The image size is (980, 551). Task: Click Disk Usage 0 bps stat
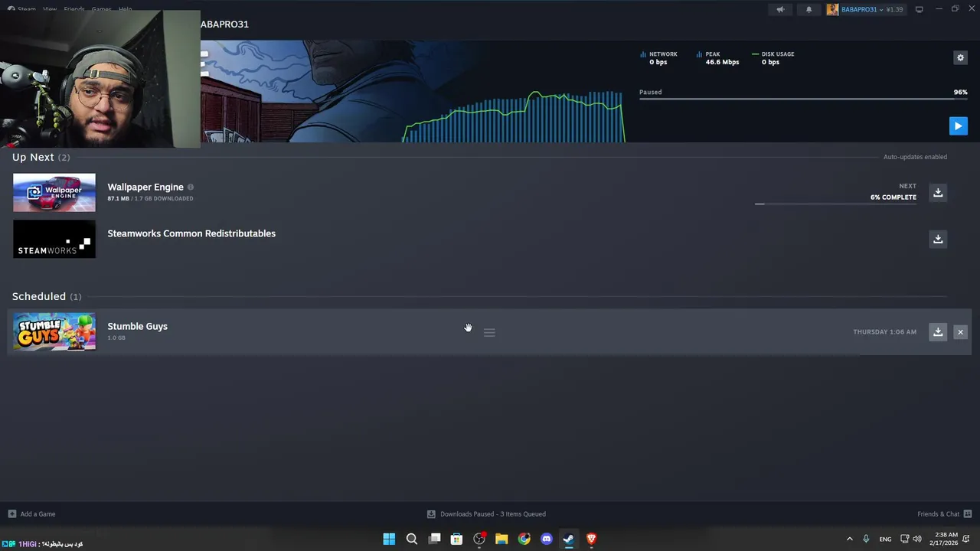pyautogui.click(x=773, y=58)
